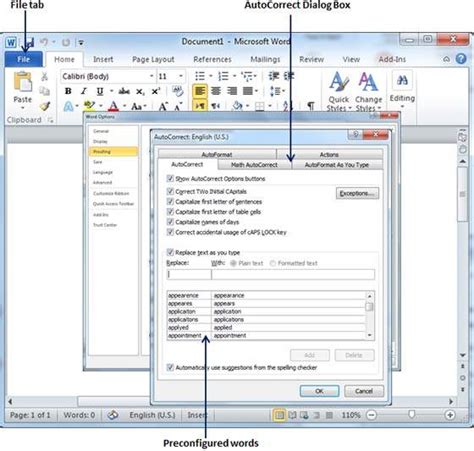474x451 pixels.
Task: Show paragraph marks pilcrow icon
Action: coord(311,106)
